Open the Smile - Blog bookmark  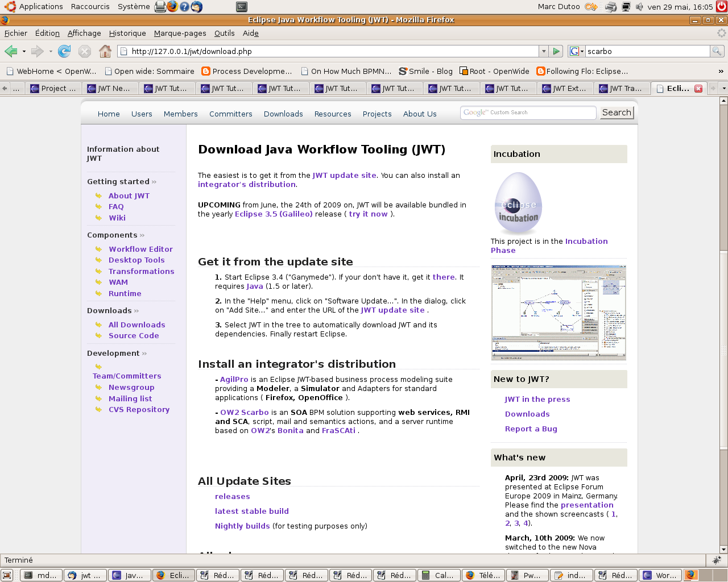coord(425,71)
